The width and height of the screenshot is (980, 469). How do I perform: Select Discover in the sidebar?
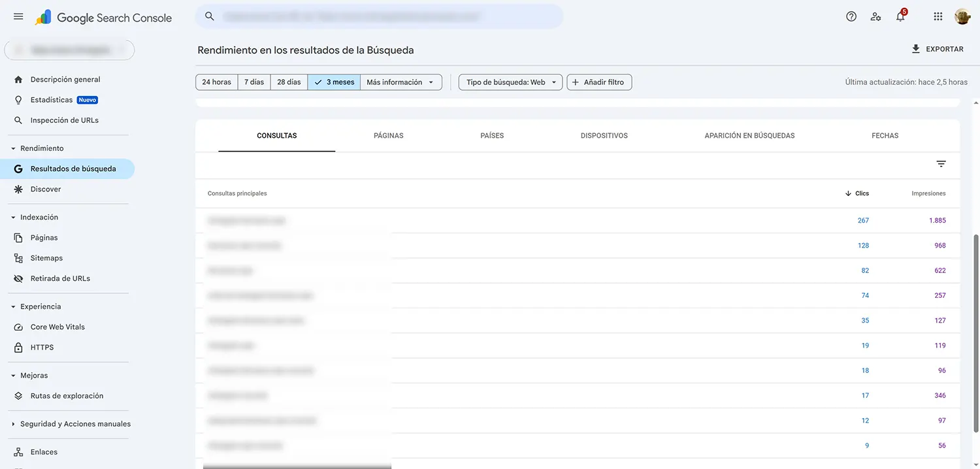(x=46, y=189)
